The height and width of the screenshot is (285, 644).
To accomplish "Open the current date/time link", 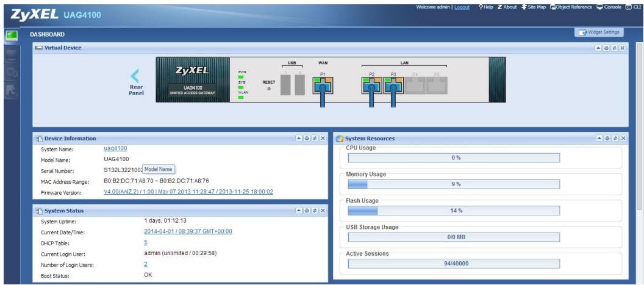I will coord(188,231).
